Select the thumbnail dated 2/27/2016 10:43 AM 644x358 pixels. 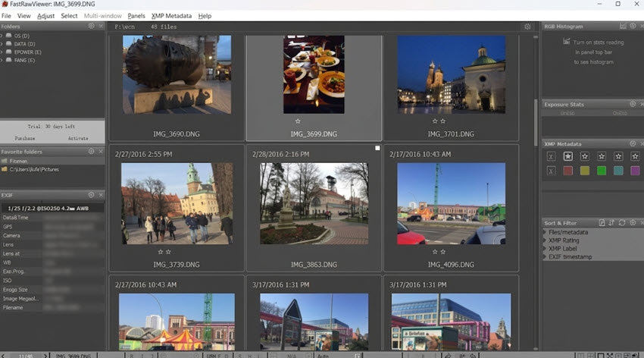177,322
